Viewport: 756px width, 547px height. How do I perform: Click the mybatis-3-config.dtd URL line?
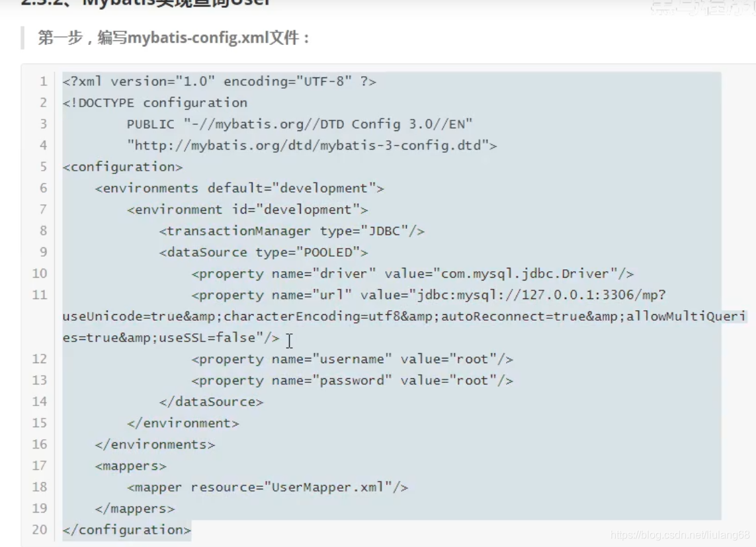pos(312,145)
